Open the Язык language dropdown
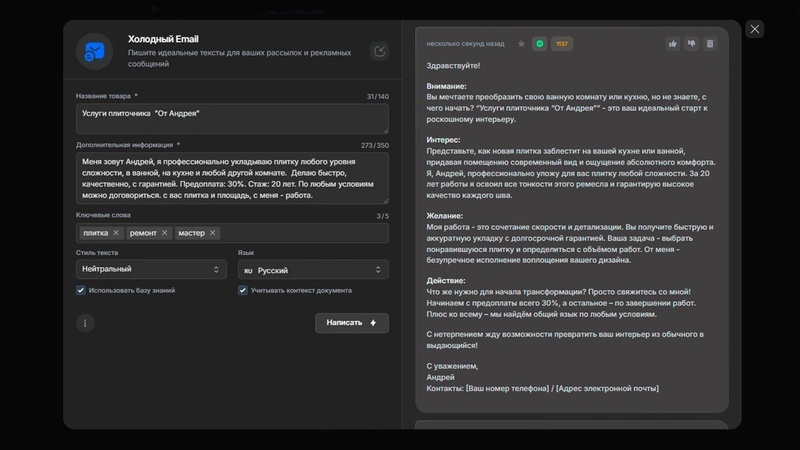Screen dimensions: 800x450 [313, 269]
